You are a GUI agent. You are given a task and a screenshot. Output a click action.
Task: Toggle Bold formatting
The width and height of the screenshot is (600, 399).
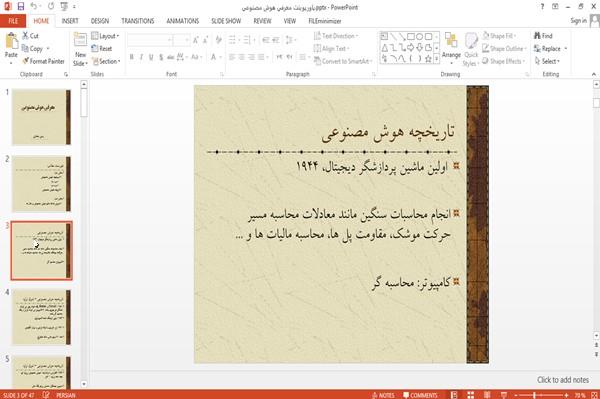(132, 57)
